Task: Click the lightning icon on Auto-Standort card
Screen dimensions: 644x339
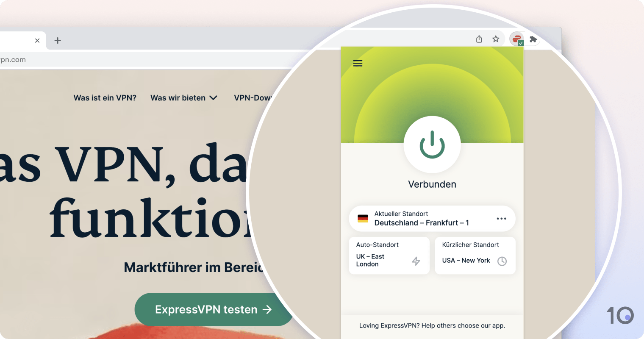Action: [416, 261]
